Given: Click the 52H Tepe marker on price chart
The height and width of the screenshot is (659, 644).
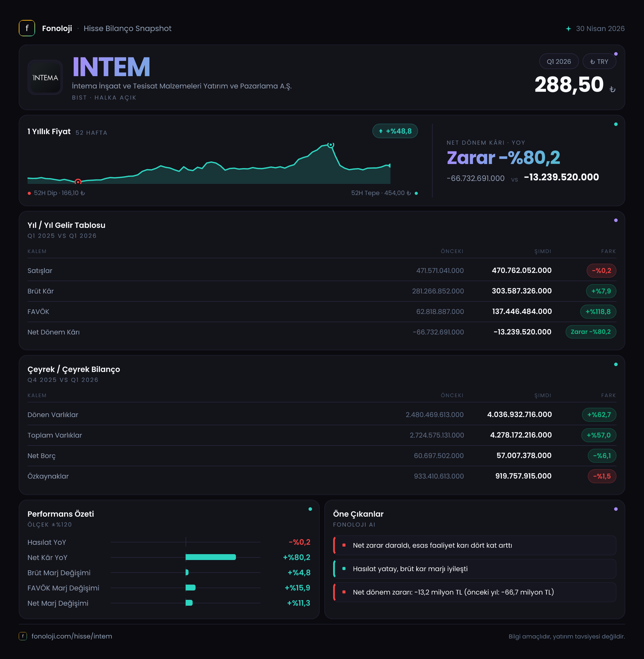Looking at the screenshot, I should pos(331,145).
